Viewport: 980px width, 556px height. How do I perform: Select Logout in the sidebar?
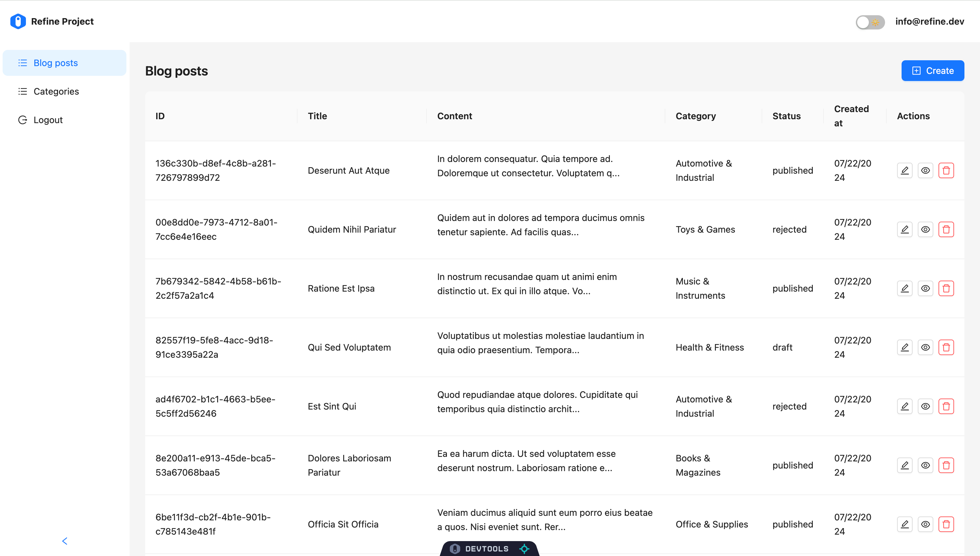64,120
